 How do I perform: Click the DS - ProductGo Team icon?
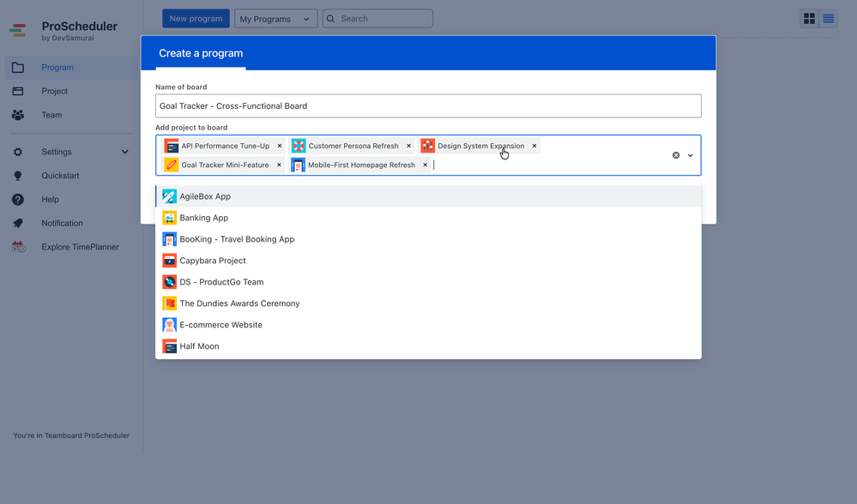tap(170, 282)
